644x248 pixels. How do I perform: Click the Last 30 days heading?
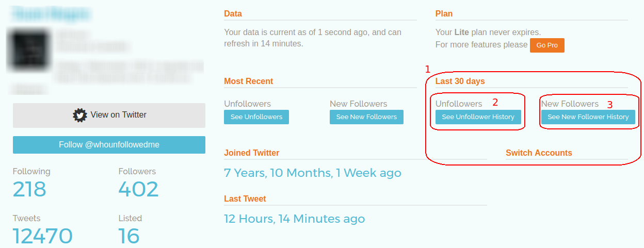(x=460, y=81)
